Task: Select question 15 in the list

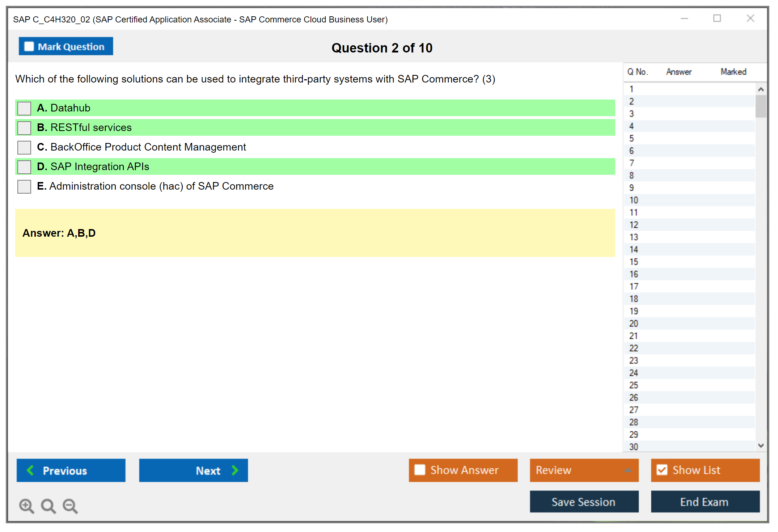Action: [634, 262]
